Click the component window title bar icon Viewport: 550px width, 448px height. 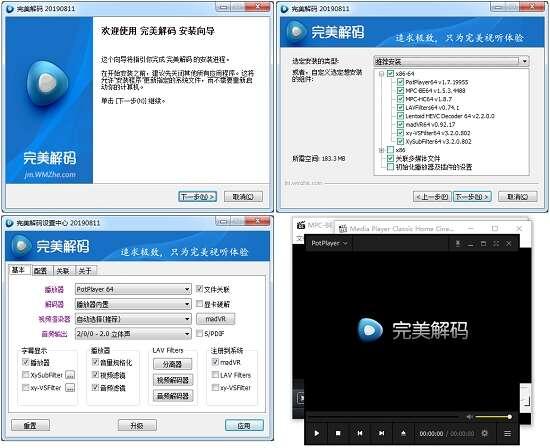pyautogui.click(x=284, y=9)
